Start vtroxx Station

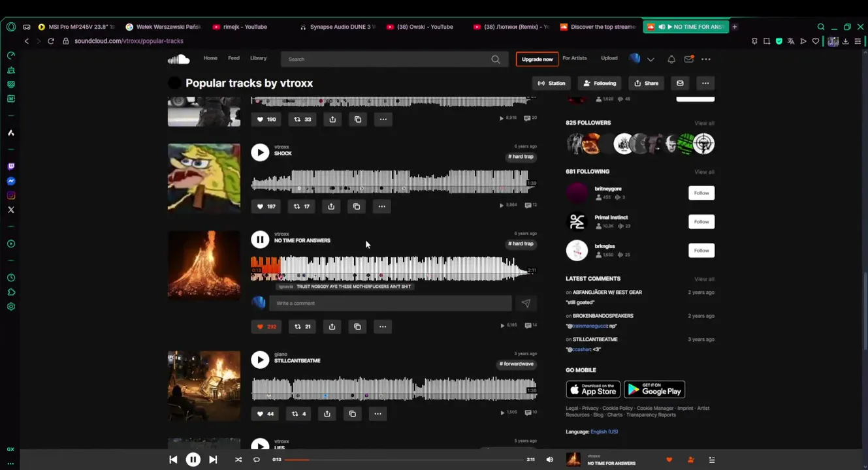tap(552, 83)
